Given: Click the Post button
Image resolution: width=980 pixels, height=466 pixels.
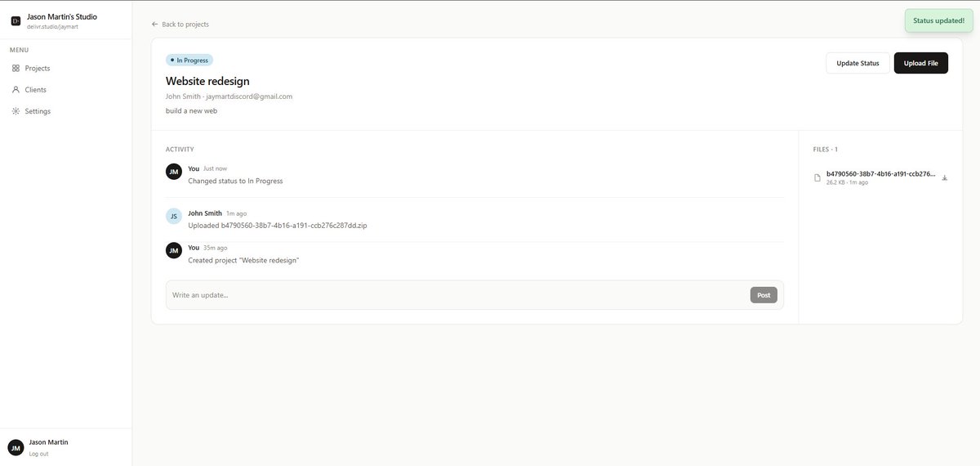Looking at the screenshot, I should coord(764,295).
